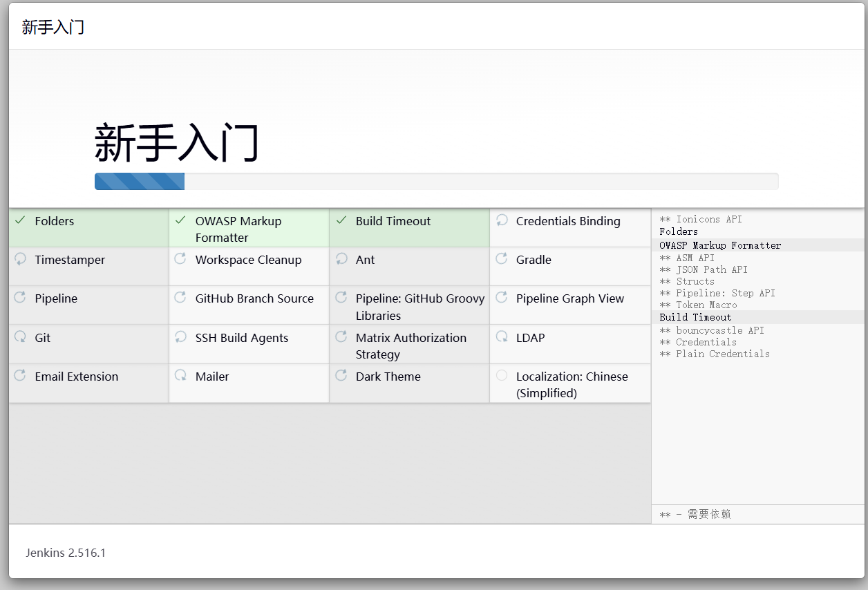The width and height of the screenshot is (868, 590).
Task: Select the OWASP Markup Formatter plugin name
Action: pyautogui.click(x=238, y=229)
